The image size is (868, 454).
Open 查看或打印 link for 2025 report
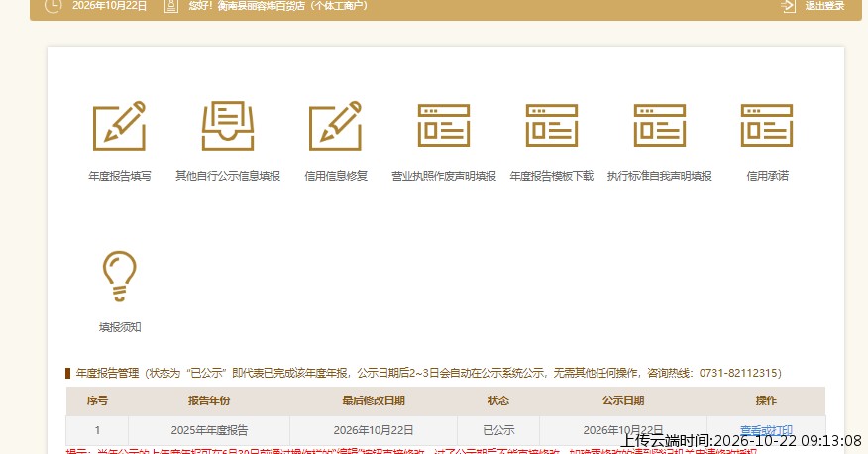tap(766, 430)
